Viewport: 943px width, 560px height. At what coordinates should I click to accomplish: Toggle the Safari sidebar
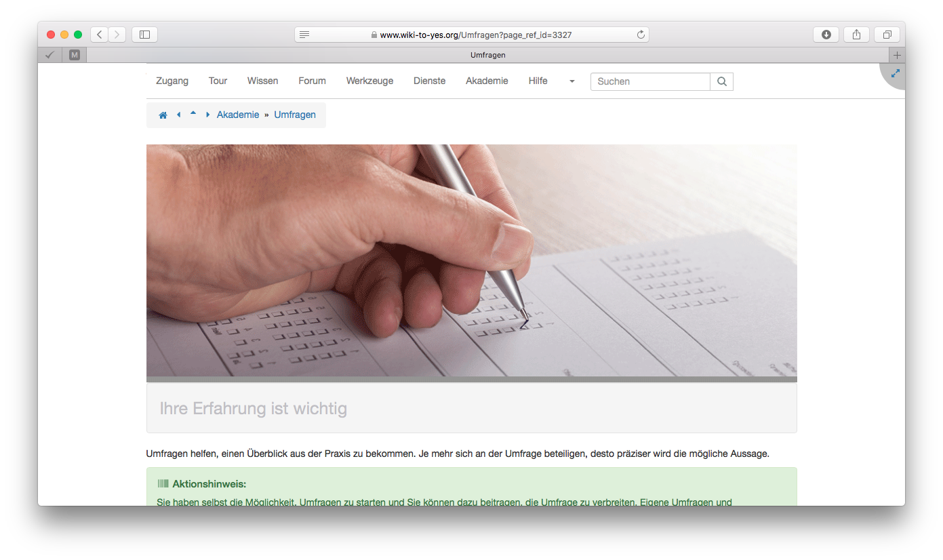click(144, 35)
